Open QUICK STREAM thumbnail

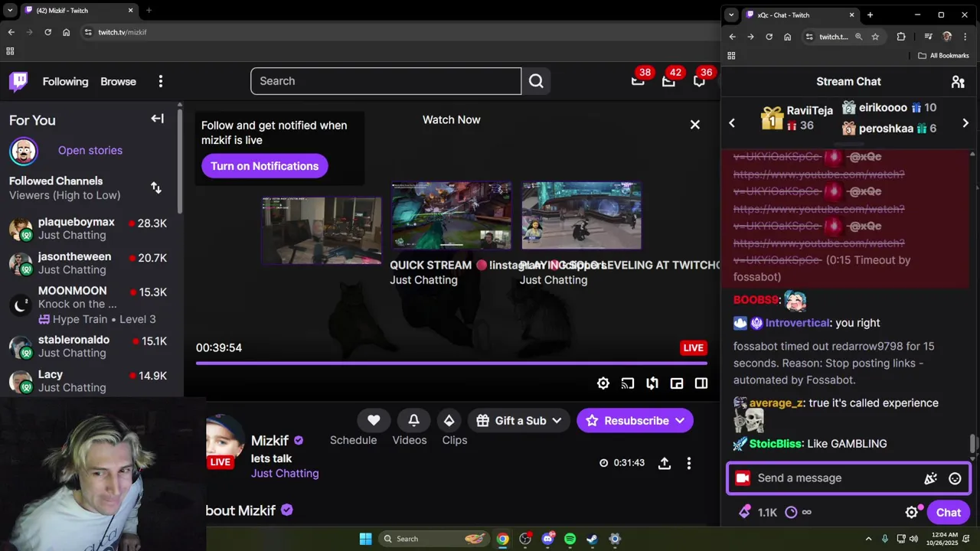pyautogui.click(x=451, y=216)
